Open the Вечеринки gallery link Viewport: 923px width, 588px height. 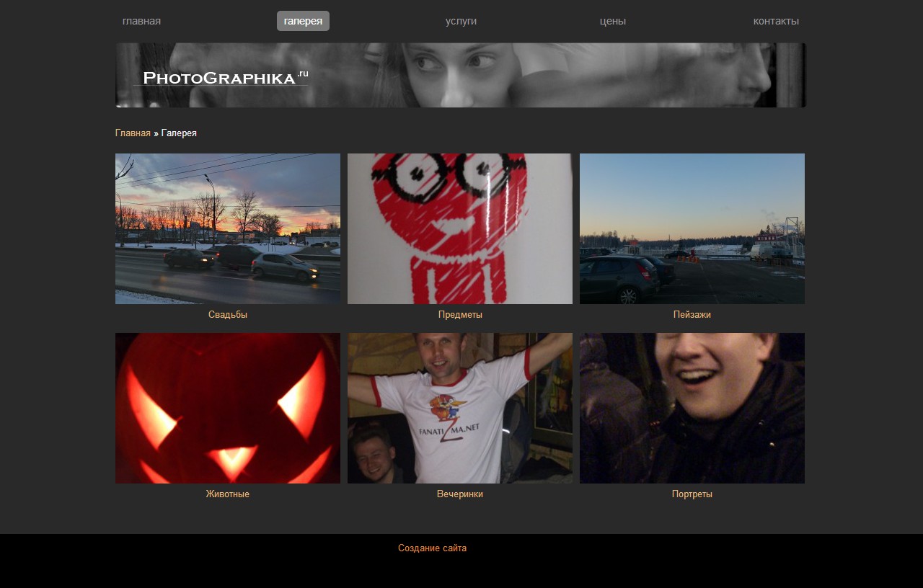(x=460, y=494)
